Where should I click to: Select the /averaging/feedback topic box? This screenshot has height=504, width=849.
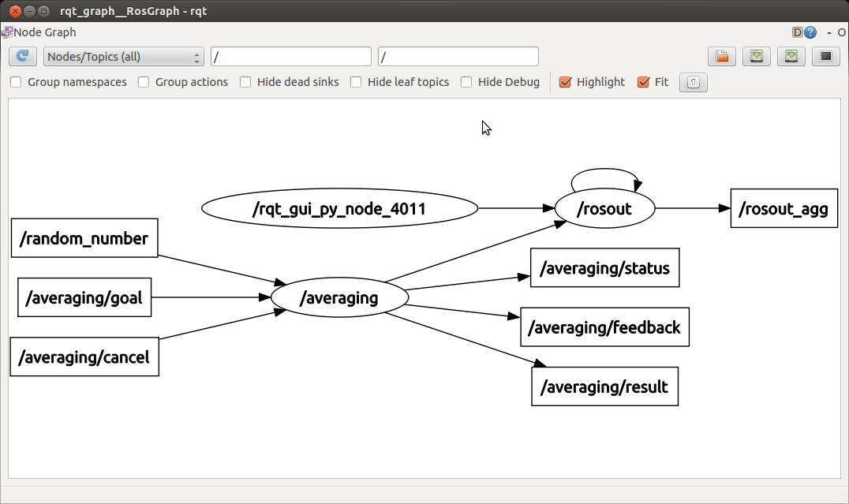coord(604,327)
